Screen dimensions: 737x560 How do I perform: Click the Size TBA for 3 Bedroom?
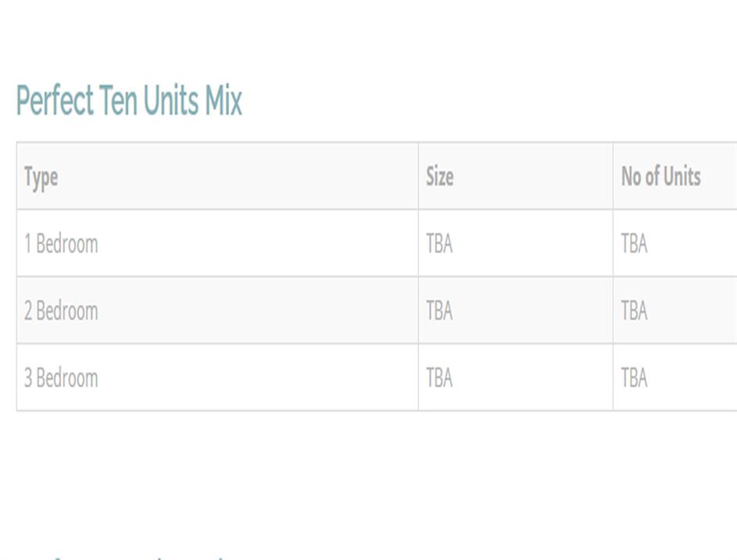coord(439,378)
